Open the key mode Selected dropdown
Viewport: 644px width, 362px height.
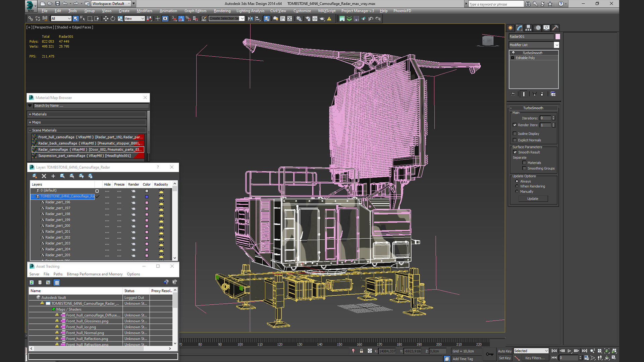(x=531, y=351)
